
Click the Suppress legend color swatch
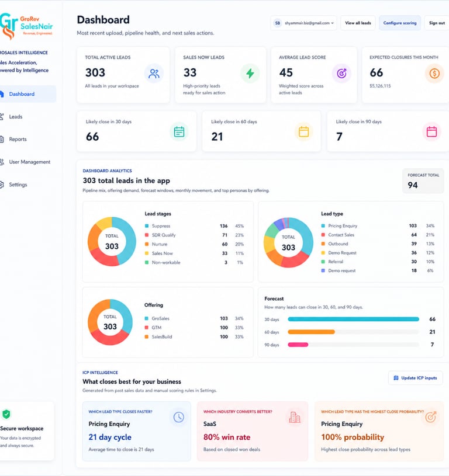[147, 226]
